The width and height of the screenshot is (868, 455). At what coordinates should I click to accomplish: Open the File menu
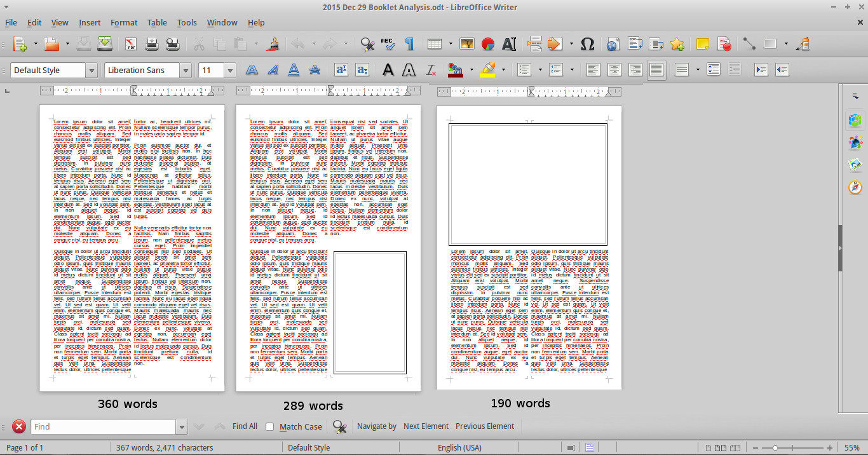coord(11,22)
